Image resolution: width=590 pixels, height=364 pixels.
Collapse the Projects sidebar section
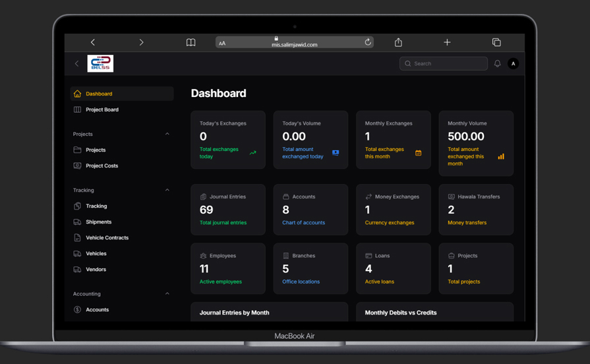click(x=167, y=134)
